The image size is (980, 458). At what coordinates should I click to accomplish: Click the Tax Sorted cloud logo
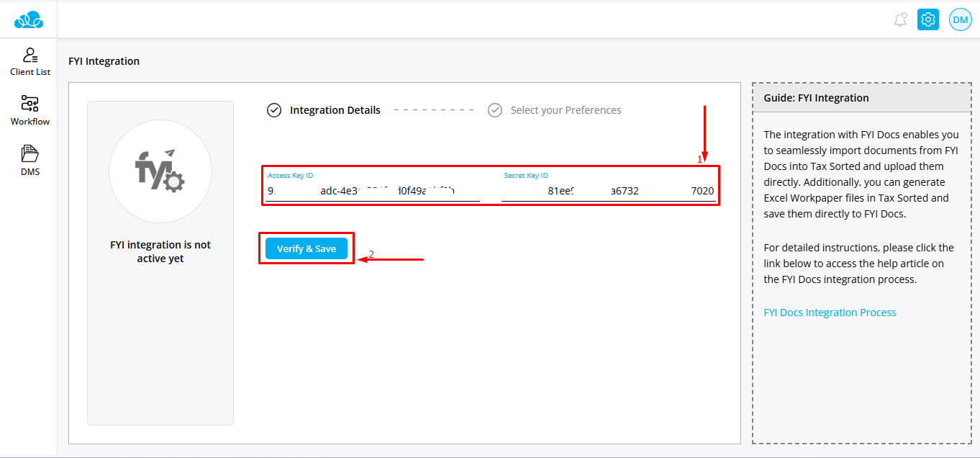(x=29, y=19)
